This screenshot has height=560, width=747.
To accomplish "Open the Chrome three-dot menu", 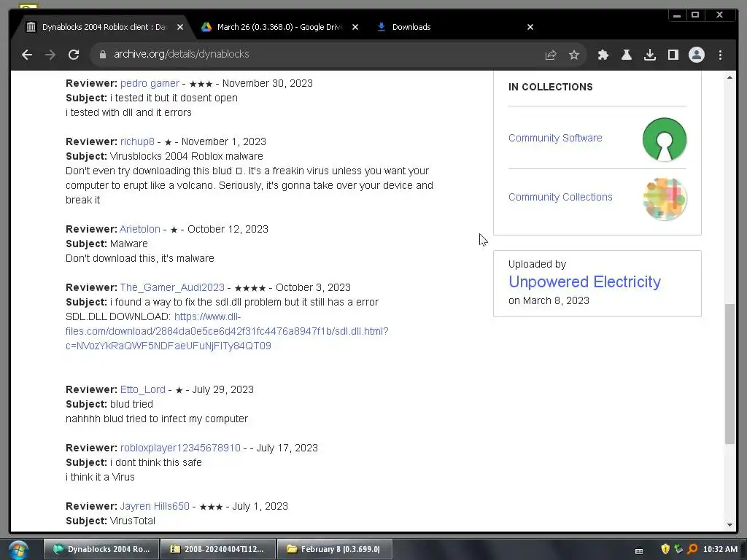I will tap(720, 55).
